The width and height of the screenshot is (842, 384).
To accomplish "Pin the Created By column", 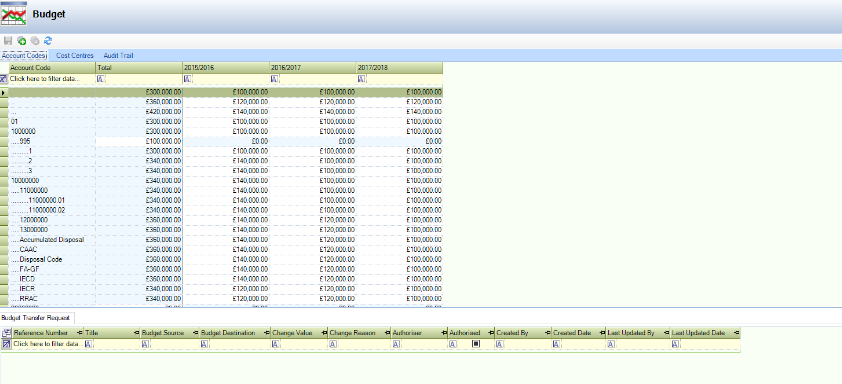I will click(x=548, y=333).
